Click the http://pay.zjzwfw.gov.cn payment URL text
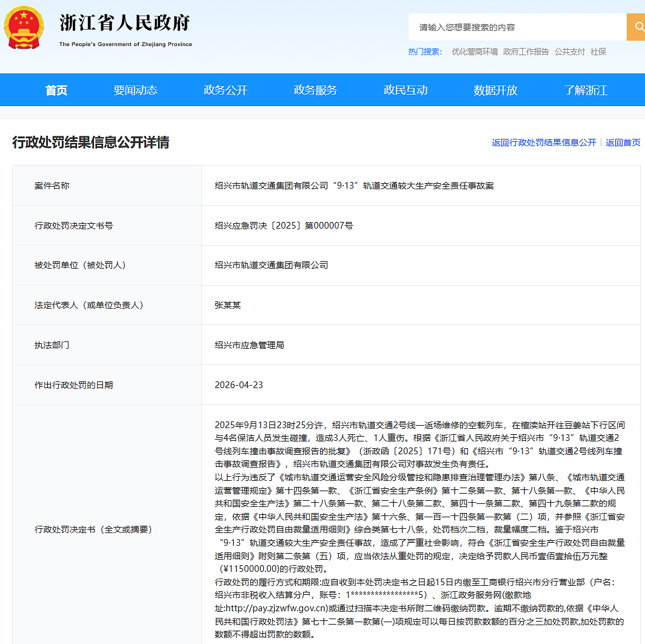This screenshot has width=645, height=644. point(276,608)
